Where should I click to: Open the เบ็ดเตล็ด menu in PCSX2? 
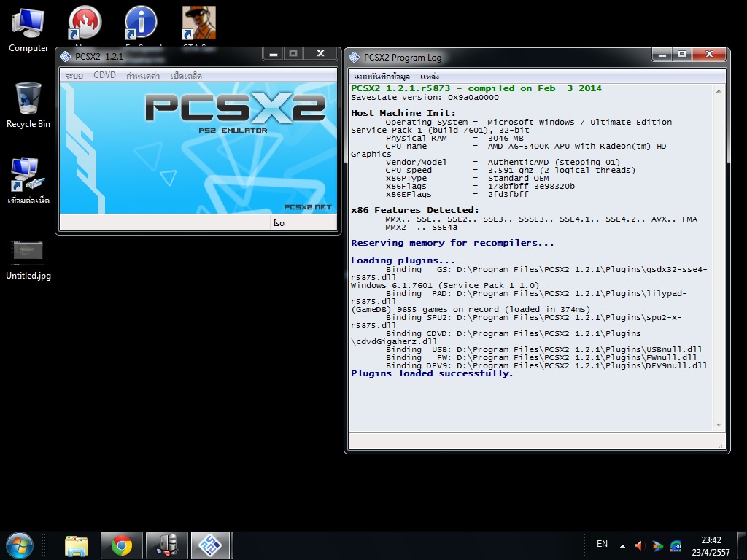[186, 76]
